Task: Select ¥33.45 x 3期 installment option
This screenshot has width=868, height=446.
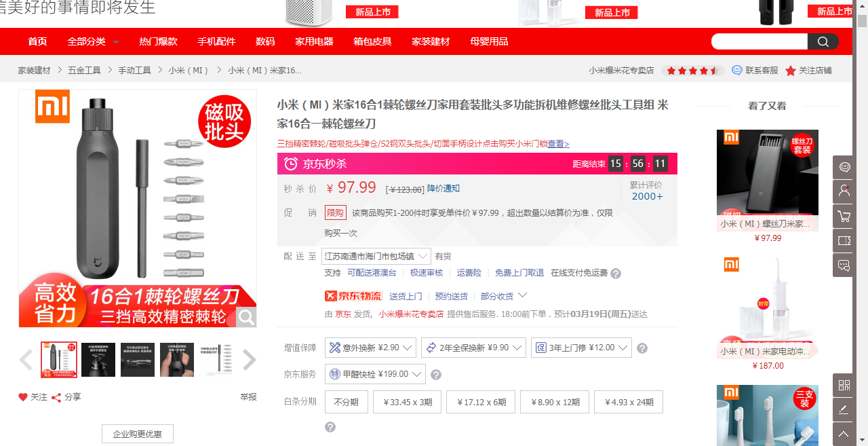Action: point(408,402)
